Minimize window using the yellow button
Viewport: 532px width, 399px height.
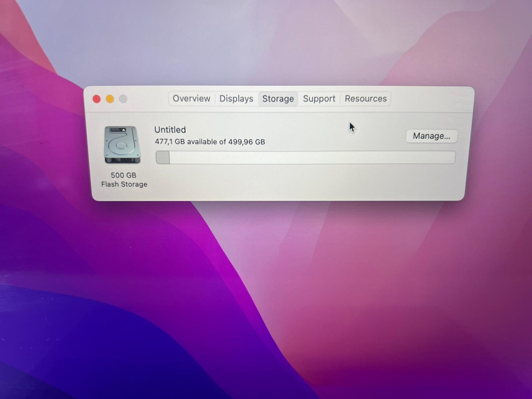[x=110, y=99]
